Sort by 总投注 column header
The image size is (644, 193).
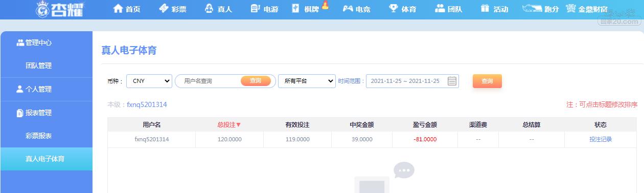(x=229, y=124)
